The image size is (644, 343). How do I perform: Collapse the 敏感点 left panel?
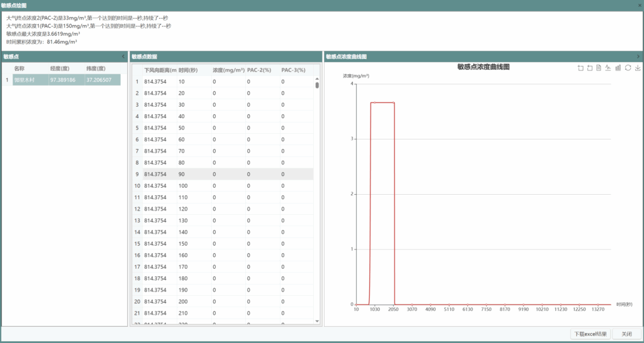point(123,57)
